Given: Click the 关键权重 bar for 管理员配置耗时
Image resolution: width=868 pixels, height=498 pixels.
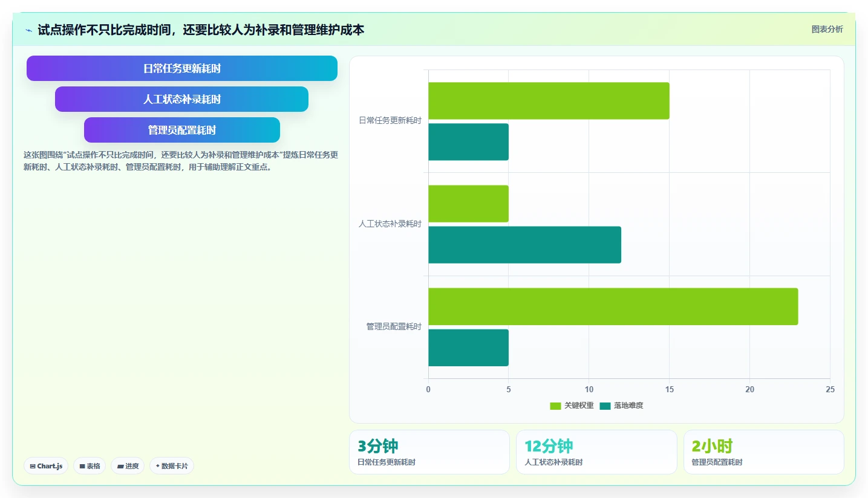Looking at the screenshot, I should coord(613,306).
